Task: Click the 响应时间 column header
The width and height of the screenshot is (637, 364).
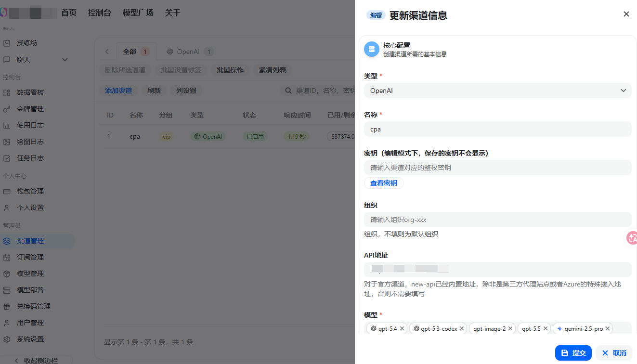Action: 297,115
